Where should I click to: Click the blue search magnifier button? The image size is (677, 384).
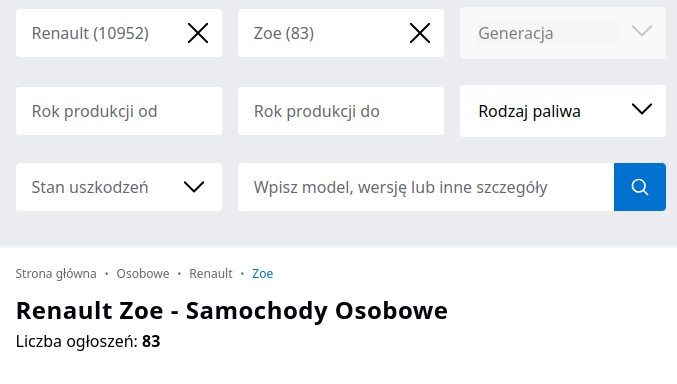[639, 187]
